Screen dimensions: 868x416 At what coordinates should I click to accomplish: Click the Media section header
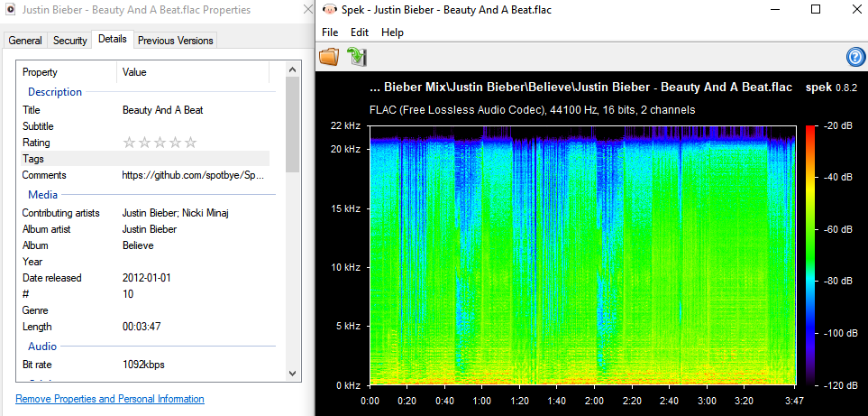(x=43, y=195)
